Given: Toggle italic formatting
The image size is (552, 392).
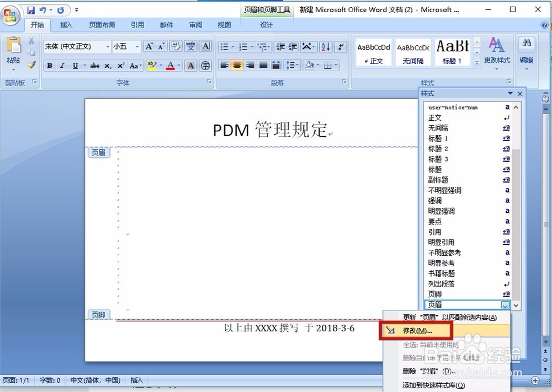Looking at the screenshot, I should pos(62,66).
